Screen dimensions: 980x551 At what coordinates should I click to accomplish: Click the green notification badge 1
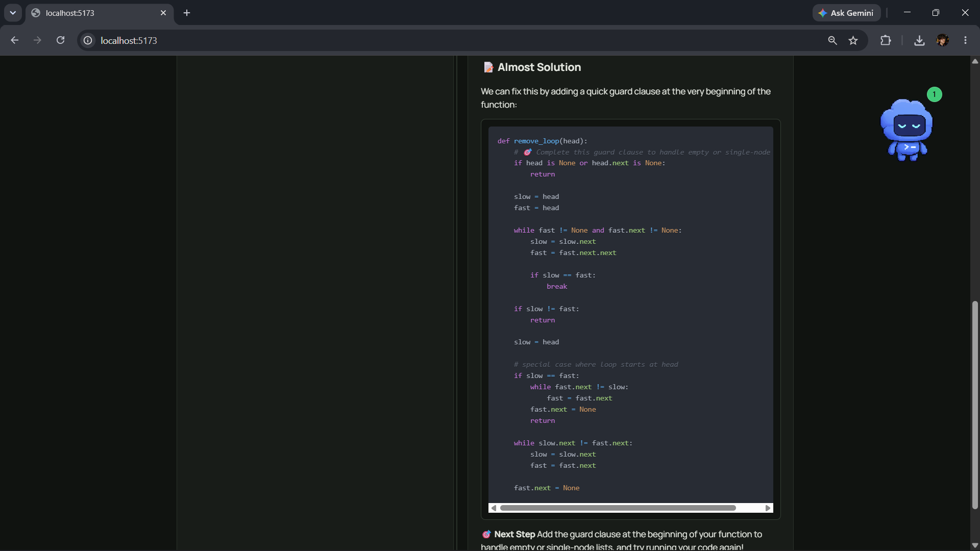tap(934, 94)
